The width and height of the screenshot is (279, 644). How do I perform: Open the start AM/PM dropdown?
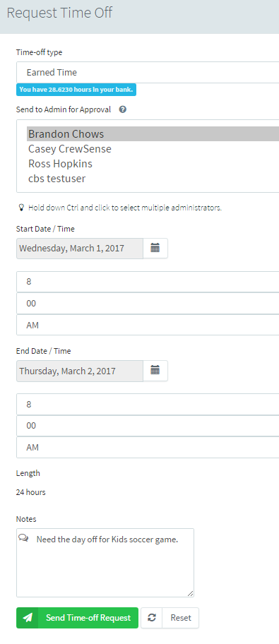pos(148,325)
